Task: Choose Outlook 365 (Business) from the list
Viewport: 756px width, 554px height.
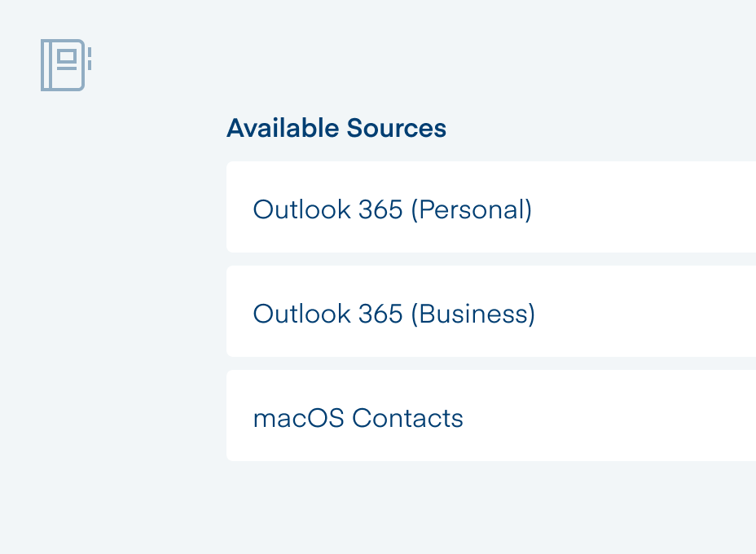Action: click(x=393, y=313)
